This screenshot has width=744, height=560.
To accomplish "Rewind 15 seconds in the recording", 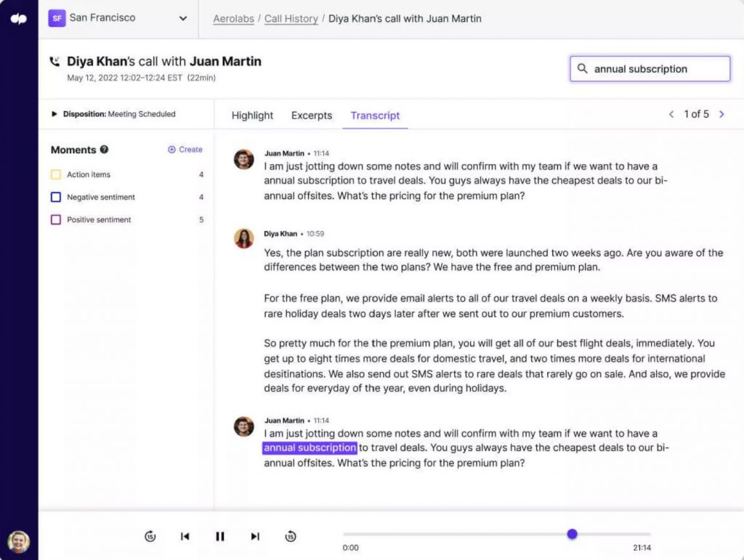I will click(150, 536).
